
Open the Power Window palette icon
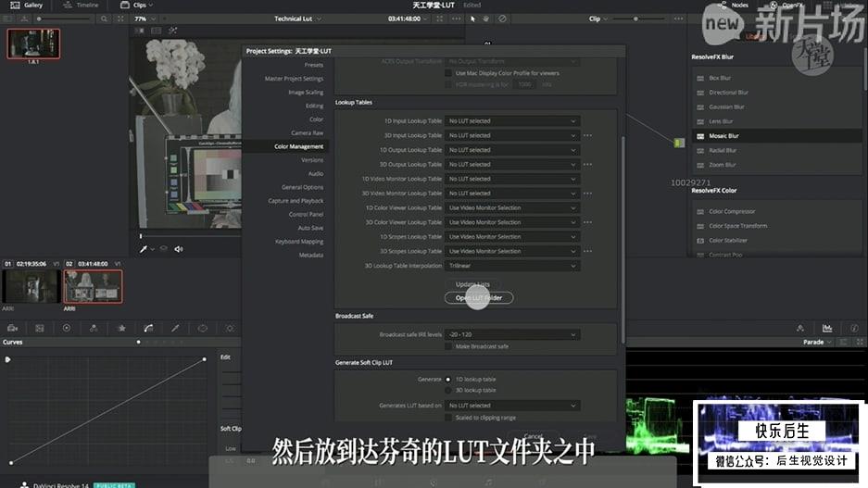[203, 328]
